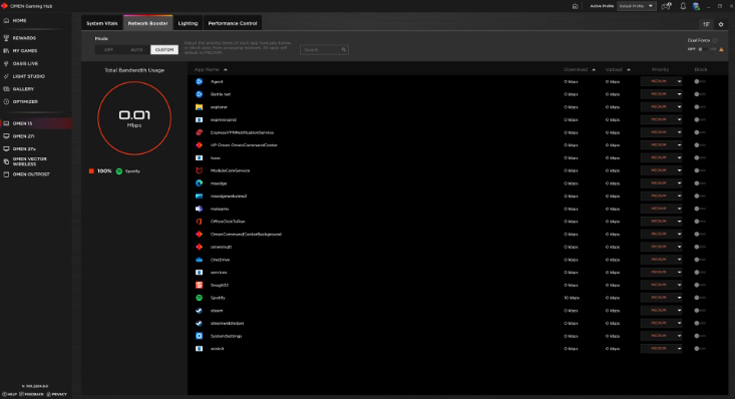Click the Dual Force info icon
Viewport: 735px width, 399px height.
click(x=715, y=40)
